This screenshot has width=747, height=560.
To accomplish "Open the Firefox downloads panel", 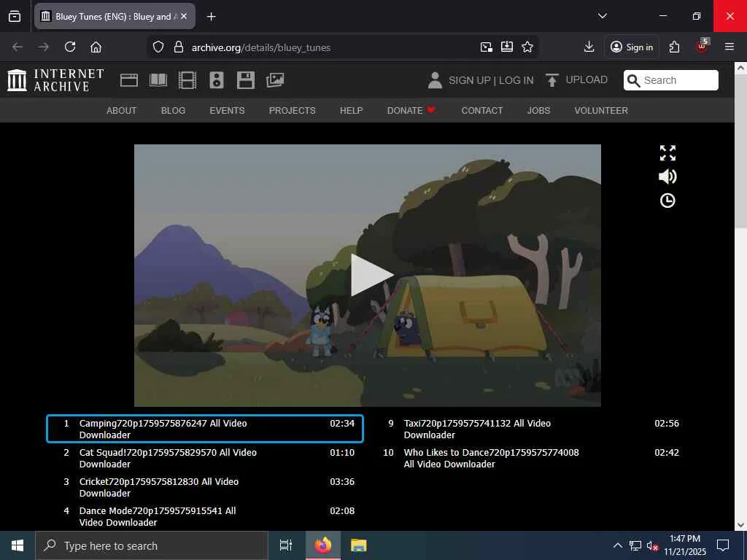I will (x=589, y=47).
